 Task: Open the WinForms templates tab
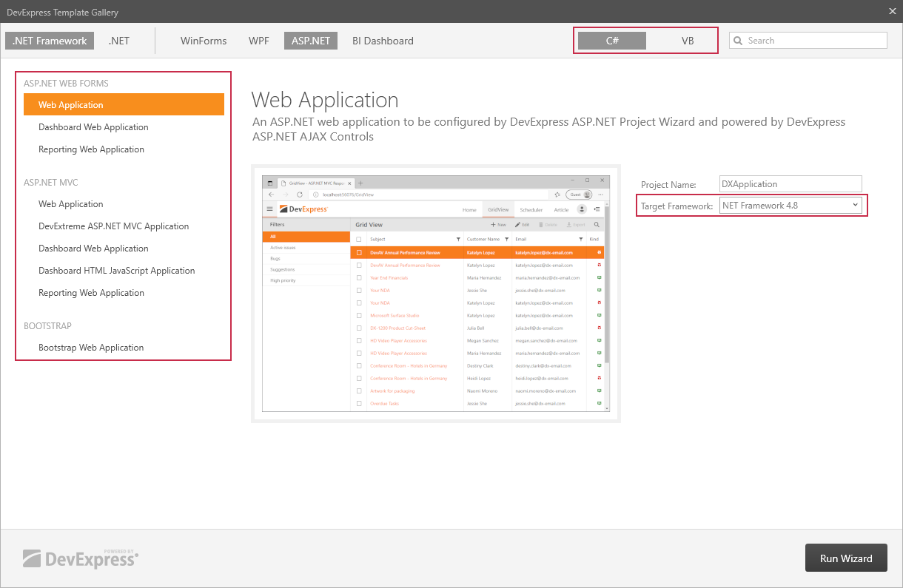click(204, 41)
